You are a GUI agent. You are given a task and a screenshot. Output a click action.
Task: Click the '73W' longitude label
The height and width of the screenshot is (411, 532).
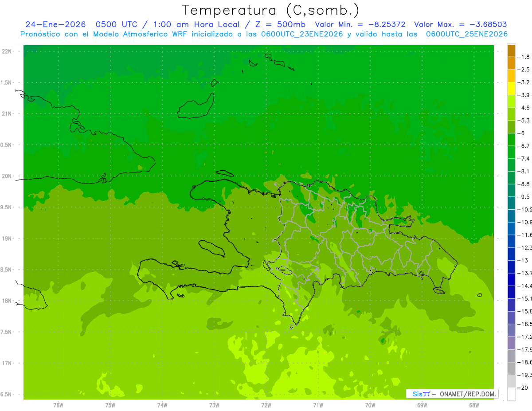214,405
